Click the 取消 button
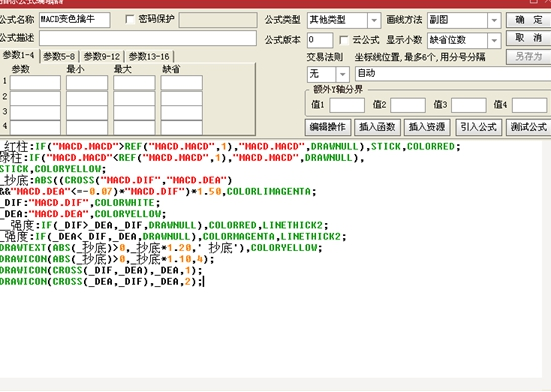551x392 pixels. click(529, 38)
